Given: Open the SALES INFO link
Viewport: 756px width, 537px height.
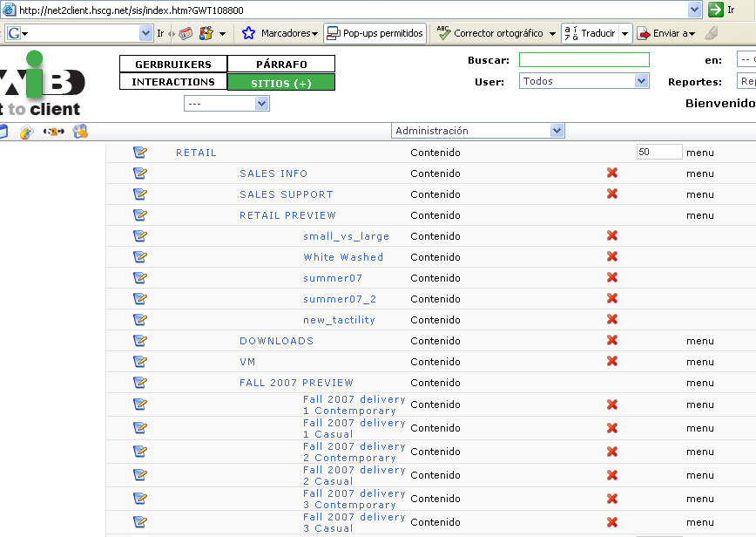Looking at the screenshot, I should click(273, 173).
